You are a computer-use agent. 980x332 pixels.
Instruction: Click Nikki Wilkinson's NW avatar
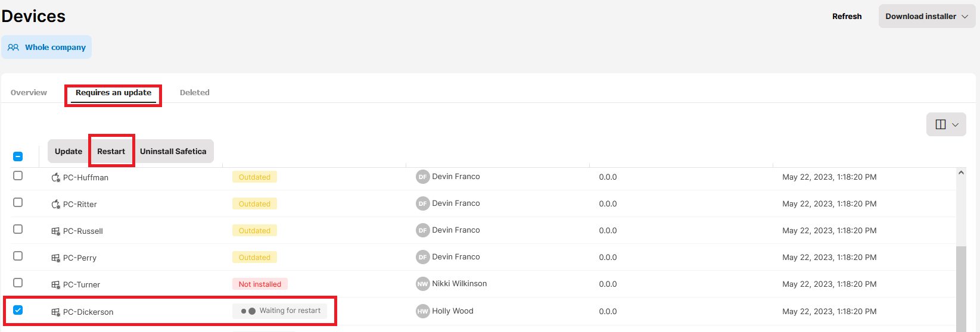422,284
